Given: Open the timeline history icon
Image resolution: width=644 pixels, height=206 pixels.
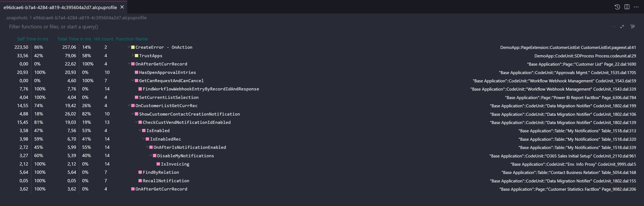Looking at the screenshot, I should tap(617, 7).
